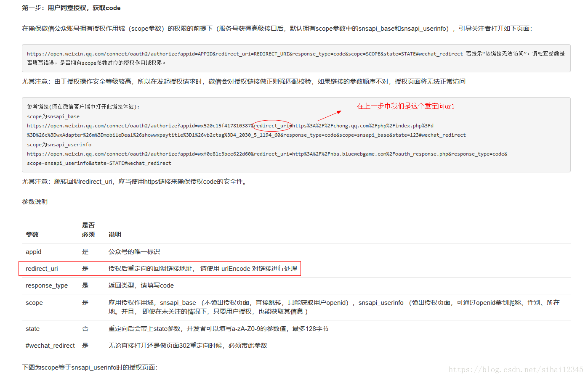Click the note '尤其注意：由于授权操作安全等级较高'
The width and height of the screenshot is (588, 378).
click(244, 82)
